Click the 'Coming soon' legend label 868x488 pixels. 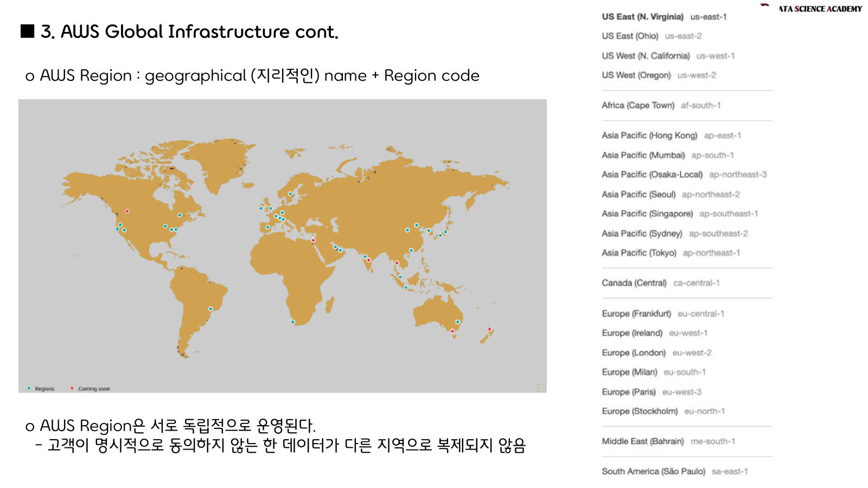click(x=94, y=389)
